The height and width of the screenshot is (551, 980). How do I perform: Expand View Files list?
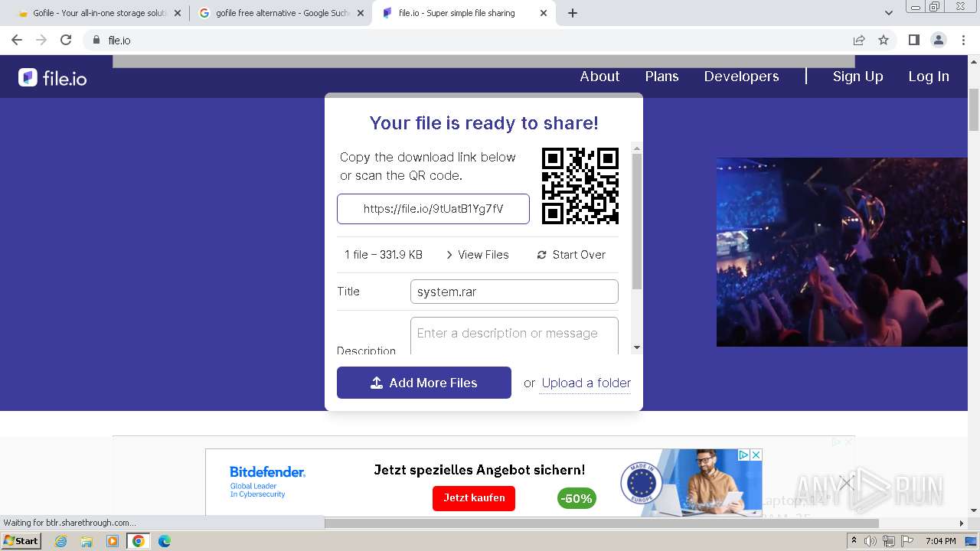(477, 255)
